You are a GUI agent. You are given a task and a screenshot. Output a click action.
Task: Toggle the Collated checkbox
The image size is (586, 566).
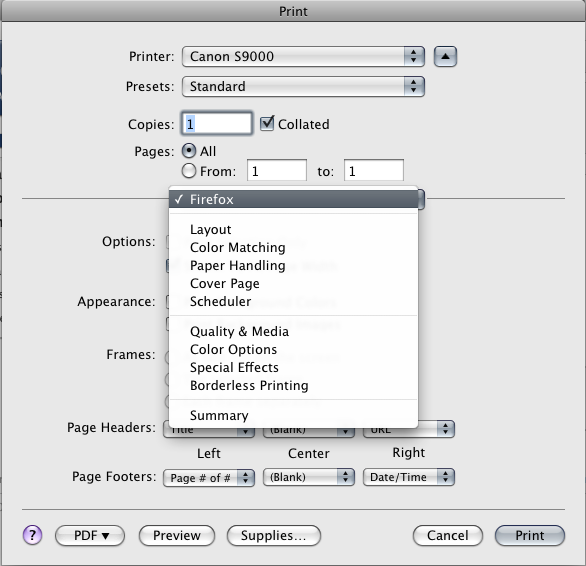tap(267, 123)
